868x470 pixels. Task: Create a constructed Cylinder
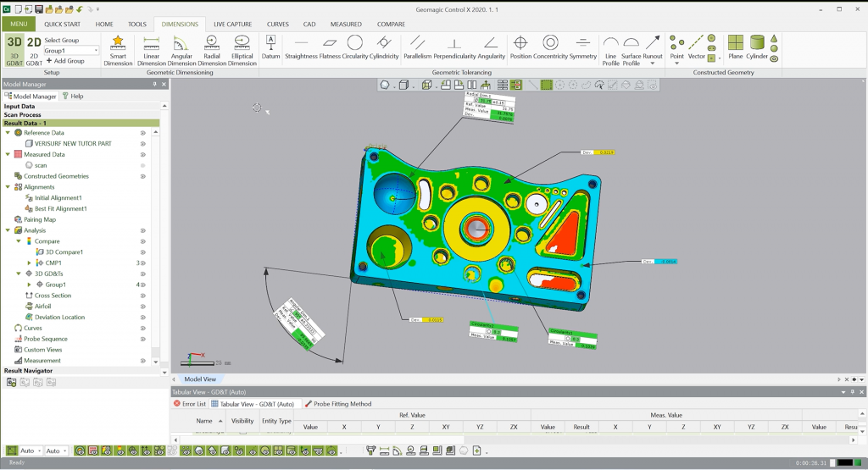pos(757,47)
